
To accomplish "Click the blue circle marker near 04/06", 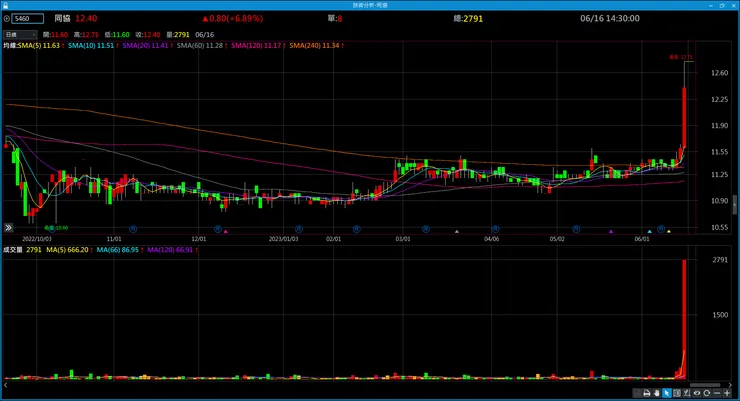I will [x=495, y=229].
